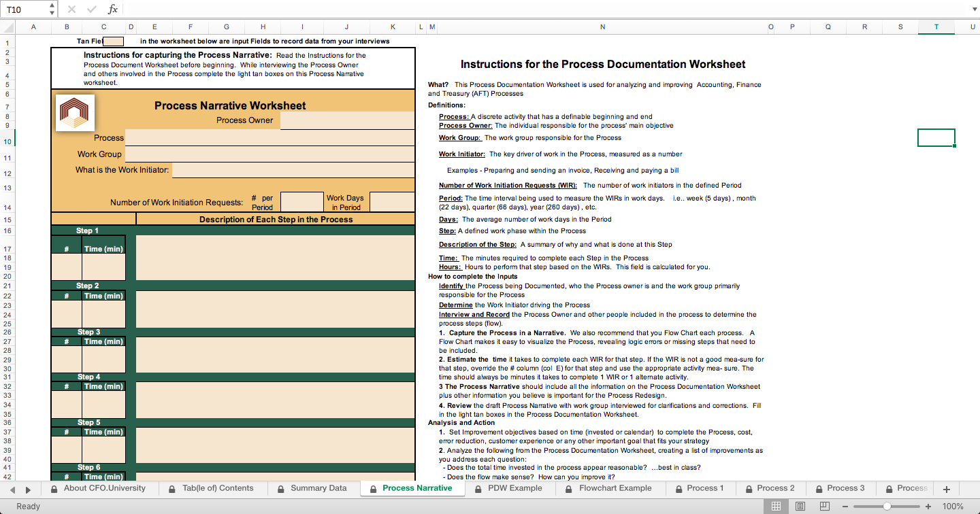
Task: Click the Work Group input field
Action: click(x=269, y=154)
